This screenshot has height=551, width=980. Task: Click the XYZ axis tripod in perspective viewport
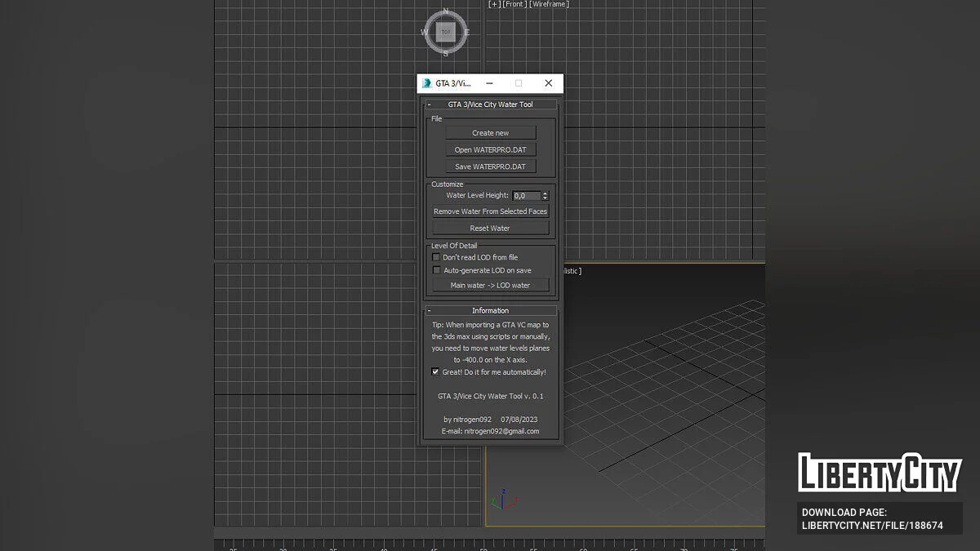click(x=504, y=500)
